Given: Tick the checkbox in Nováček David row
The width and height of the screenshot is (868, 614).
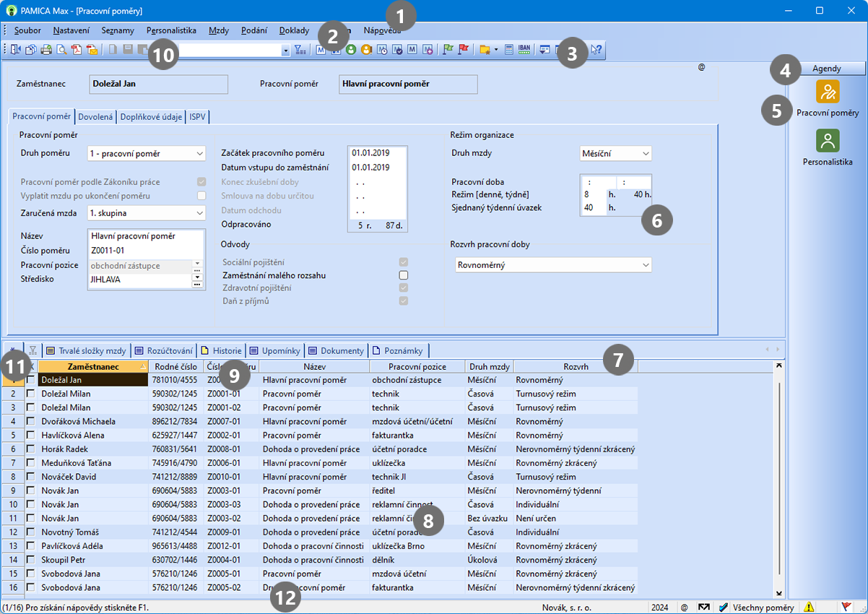Looking at the screenshot, I should point(31,477).
